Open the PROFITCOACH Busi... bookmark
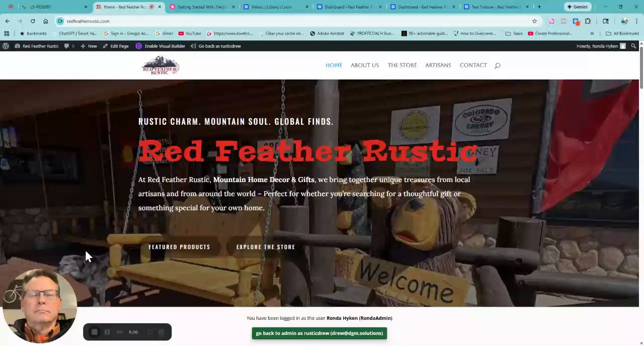 [x=372, y=34]
